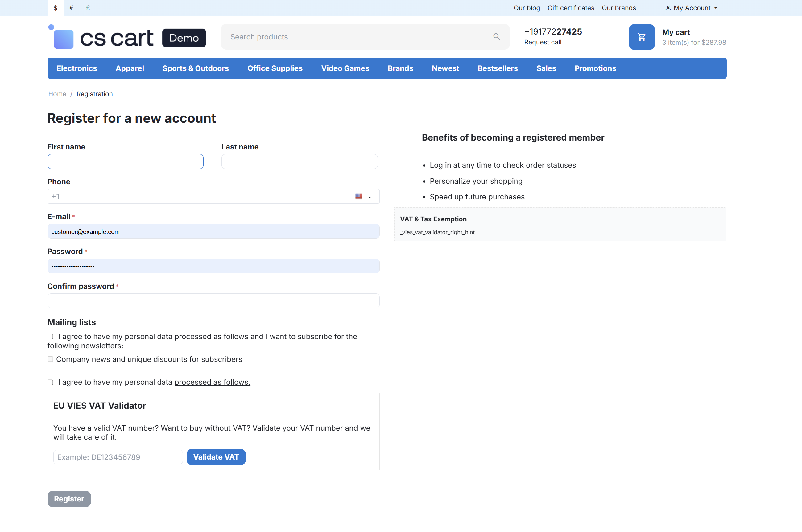
Task: Switch currency to the euro symbol
Action: point(72,8)
